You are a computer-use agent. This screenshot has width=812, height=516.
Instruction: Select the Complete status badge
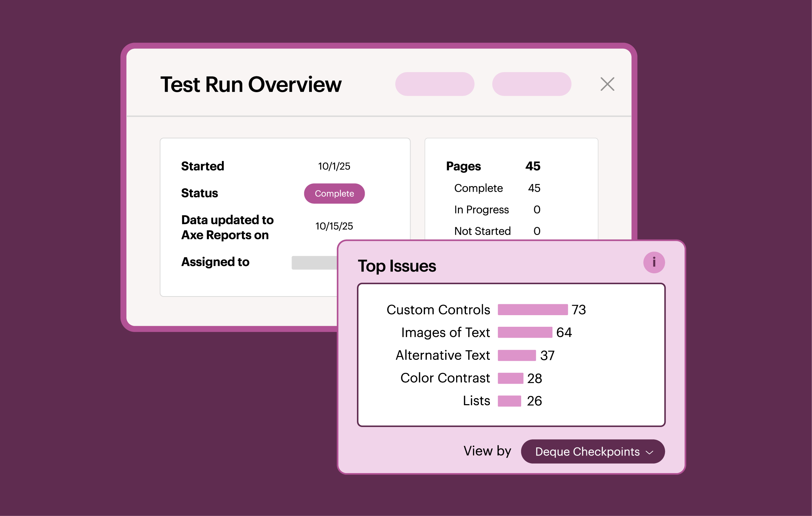tap(334, 193)
